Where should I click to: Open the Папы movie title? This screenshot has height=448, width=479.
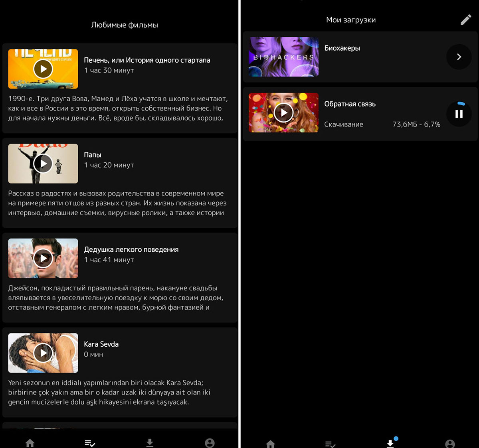93,155
